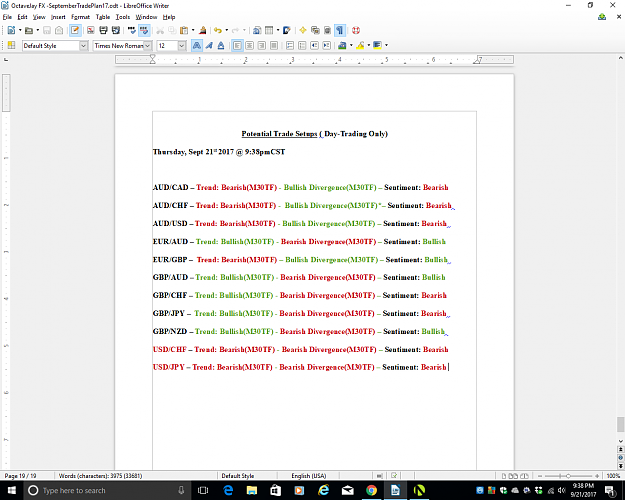Apply Highlighting color button
The width and height of the screenshot is (625, 500).
click(x=360, y=45)
